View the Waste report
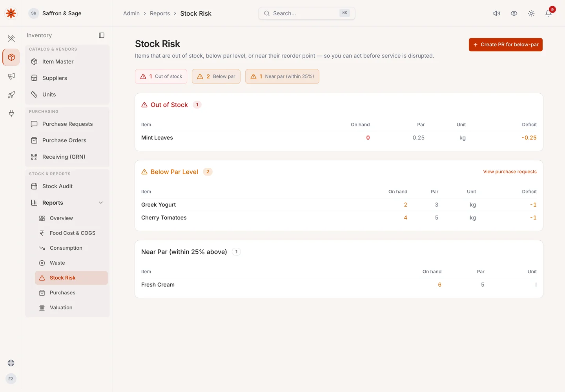Viewport: 565px width, 392px height. [x=71, y=263]
